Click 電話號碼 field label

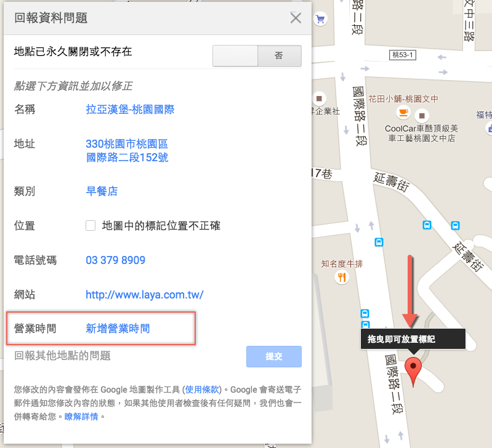pos(35,260)
